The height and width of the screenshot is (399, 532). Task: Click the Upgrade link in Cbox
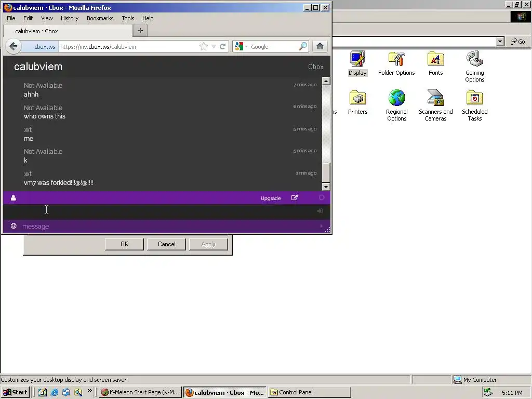coord(270,198)
